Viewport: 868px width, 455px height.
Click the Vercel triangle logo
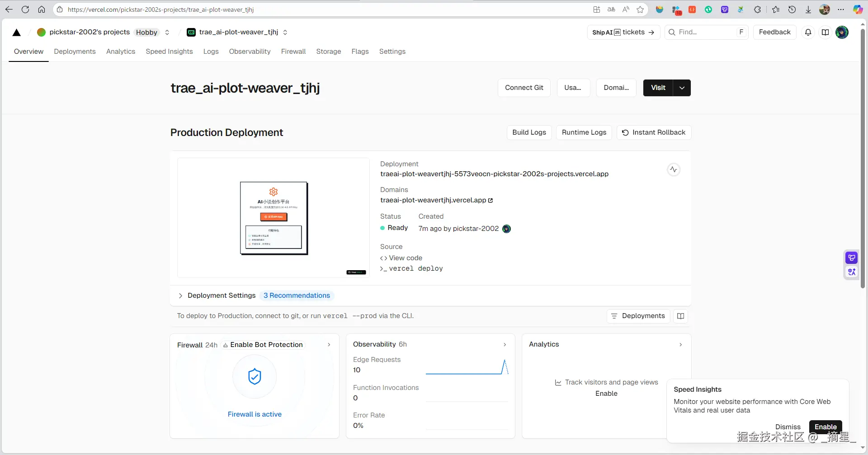click(x=17, y=32)
